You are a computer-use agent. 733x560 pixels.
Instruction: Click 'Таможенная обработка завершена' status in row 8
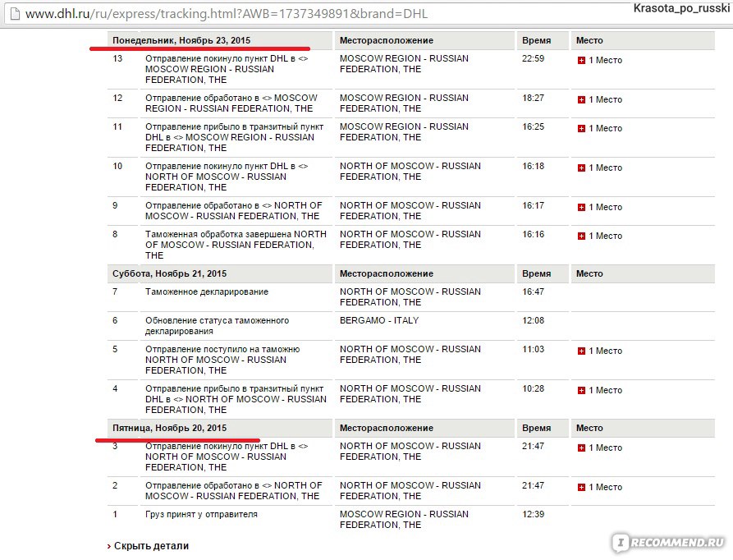pyautogui.click(x=218, y=234)
